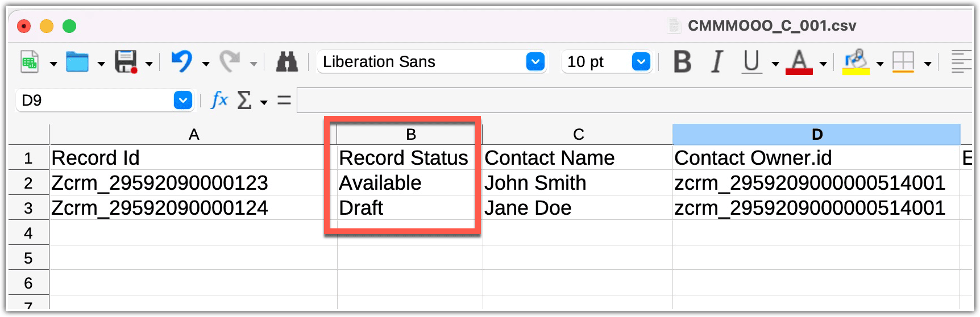
Task: Open the Function Wizard fx icon
Action: [x=219, y=101]
